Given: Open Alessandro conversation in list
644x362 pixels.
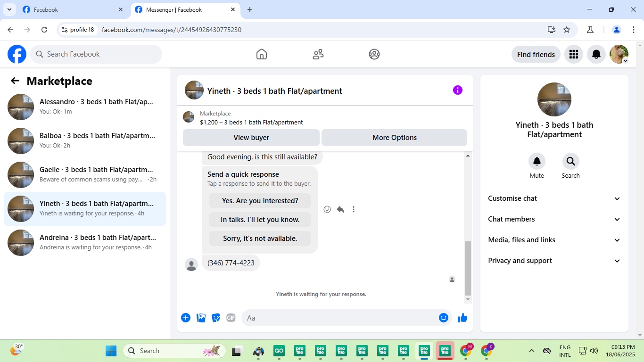Looking at the screenshot, I should [85, 107].
